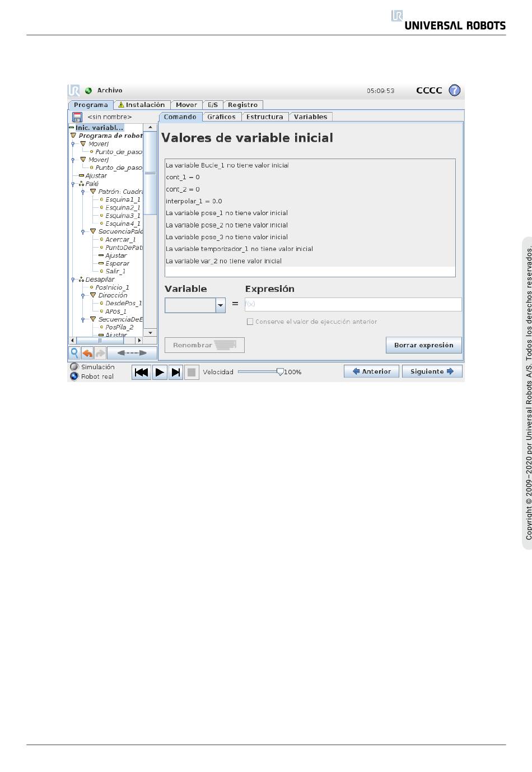Collapse the first MoverJ node
This screenshot has height=772, width=532.
pyautogui.click(x=83, y=144)
